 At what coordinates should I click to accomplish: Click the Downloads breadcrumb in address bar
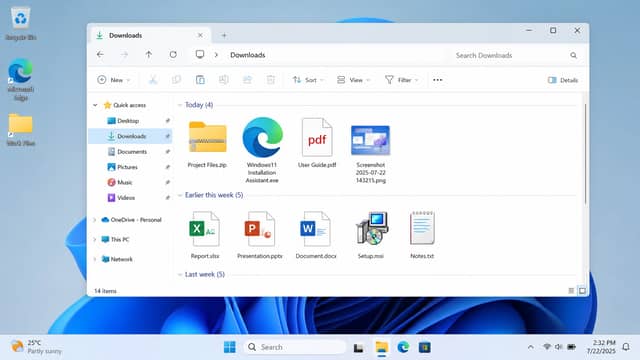247,55
